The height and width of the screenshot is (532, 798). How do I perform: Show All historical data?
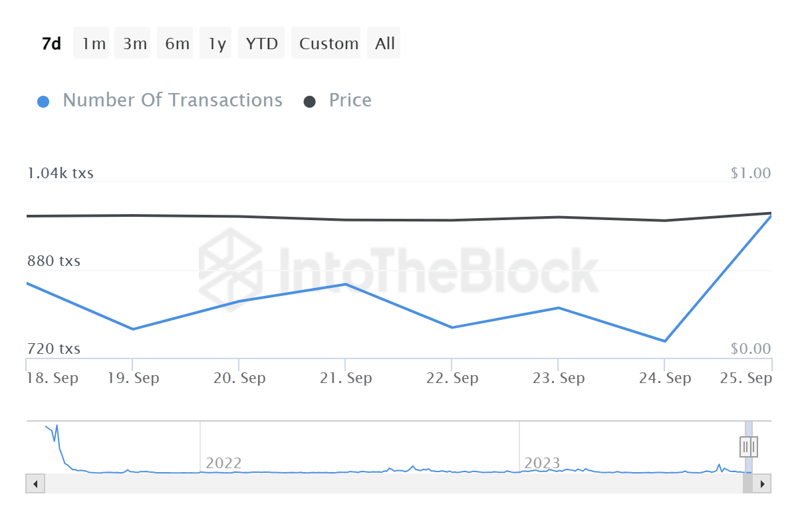pyautogui.click(x=384, y=44)
